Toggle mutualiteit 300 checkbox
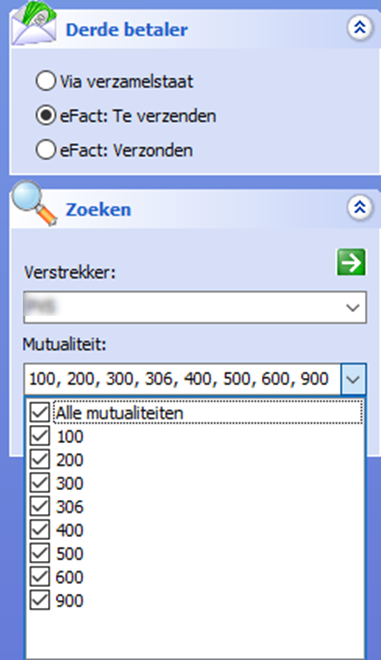The width and height of the screenshot is (381, 660). 40,483
